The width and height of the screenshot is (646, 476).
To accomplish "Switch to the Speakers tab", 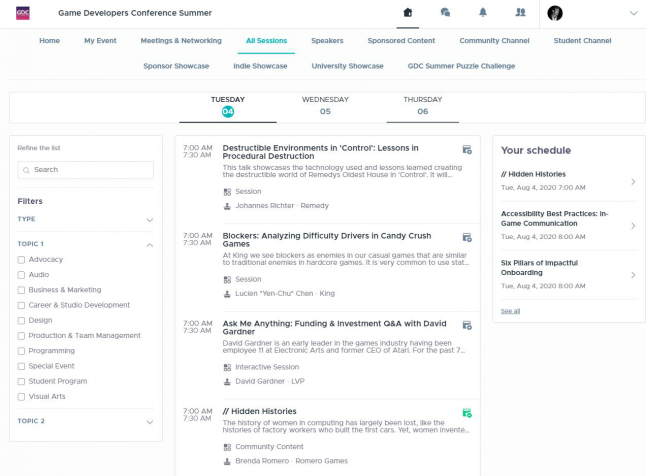I will [x=327, y=41].
